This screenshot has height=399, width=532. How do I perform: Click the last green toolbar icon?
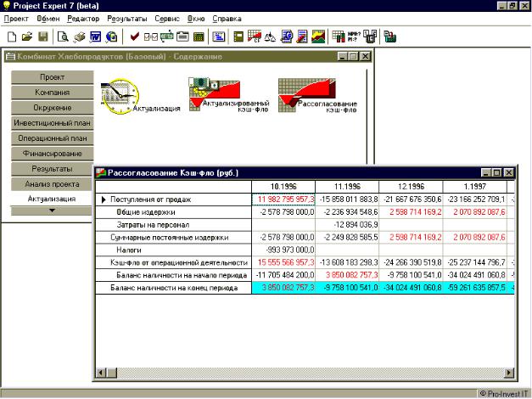pyautogui.click(x=390, y=37)
